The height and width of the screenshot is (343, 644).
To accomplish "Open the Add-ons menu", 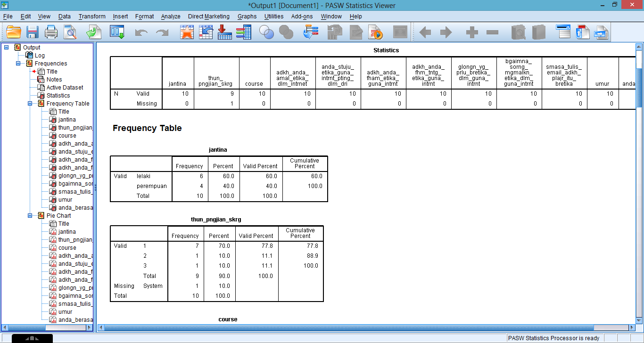I will [302, 16].
